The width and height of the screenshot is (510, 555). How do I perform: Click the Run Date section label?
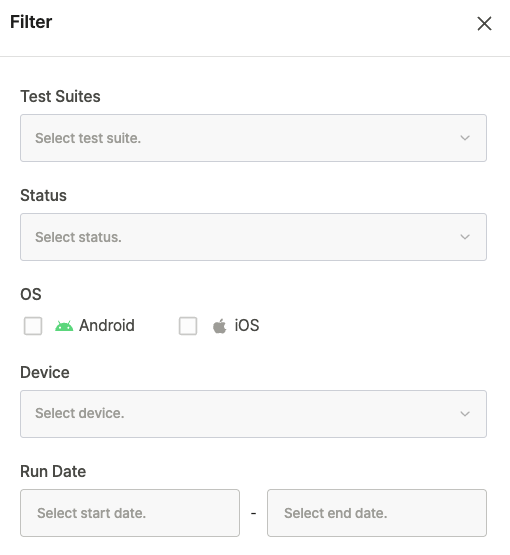[x=53, y=471]
